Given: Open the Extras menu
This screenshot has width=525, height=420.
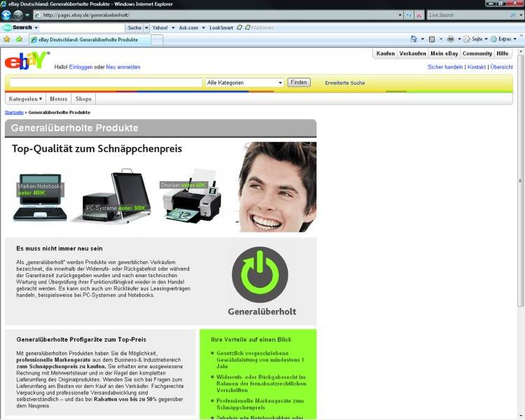Looking at the screenshot, I should pos(503,39).
